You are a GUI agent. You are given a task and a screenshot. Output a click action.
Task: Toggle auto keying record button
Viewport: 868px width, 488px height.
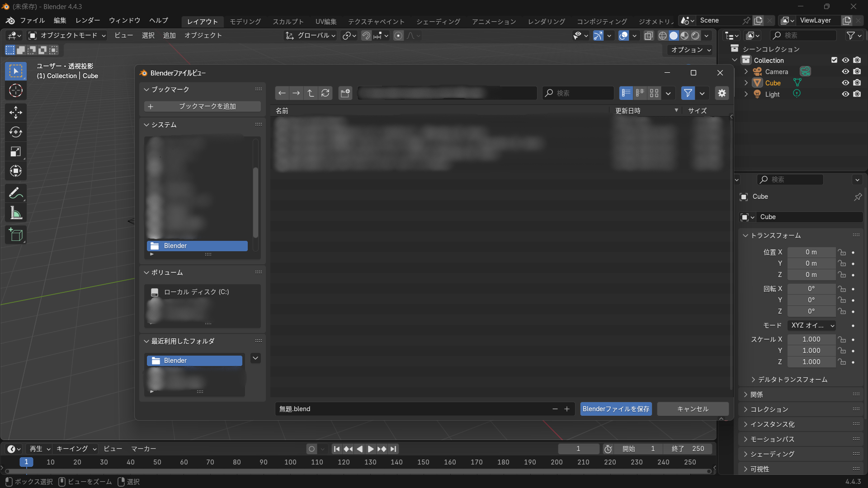point(311,449)
